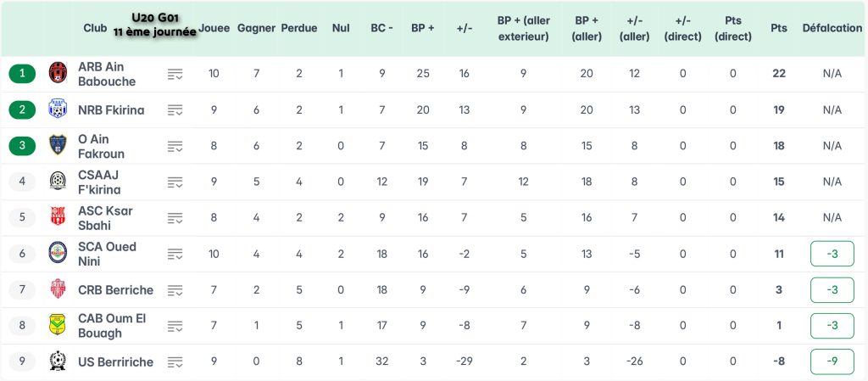This screenshot has width=868, height=381.
Task: Click the Pts column header
Action: 778,28
